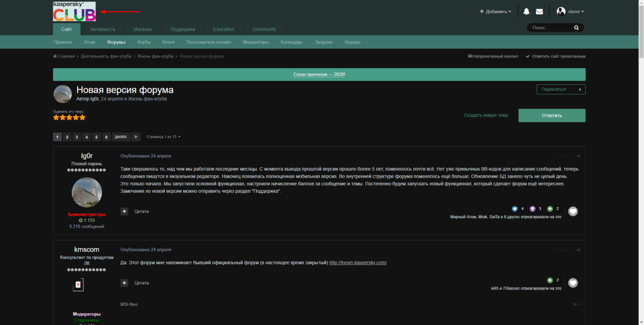Jump to last page double-arrow button
Image resolution: width=644 pixels, height=325 pixels.
tap(136, 137)
